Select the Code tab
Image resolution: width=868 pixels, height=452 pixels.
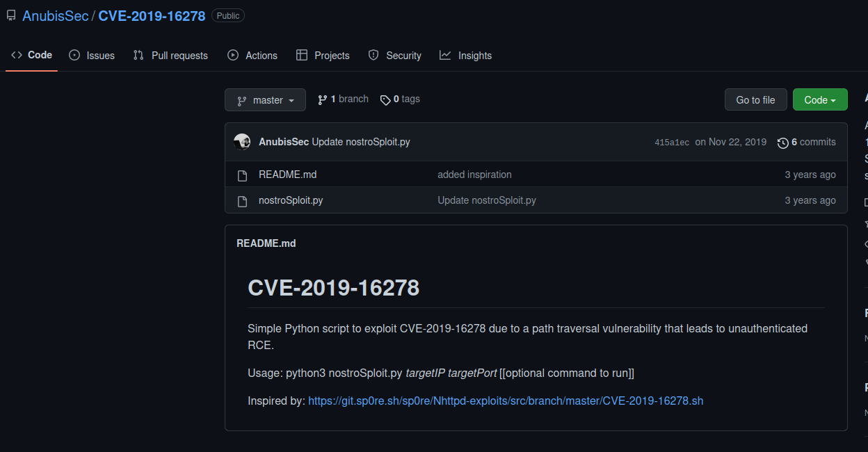pyautogui.click(x=31, y=55)
